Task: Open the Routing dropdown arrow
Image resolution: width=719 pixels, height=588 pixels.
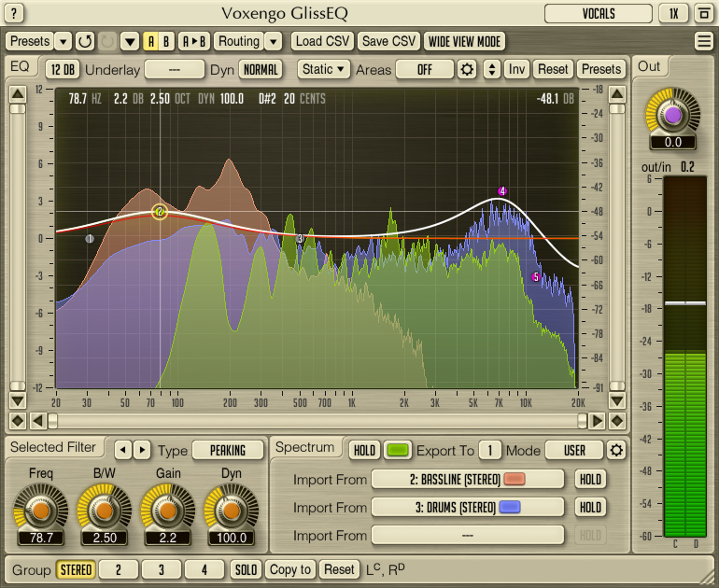Action: coord(274,42)
